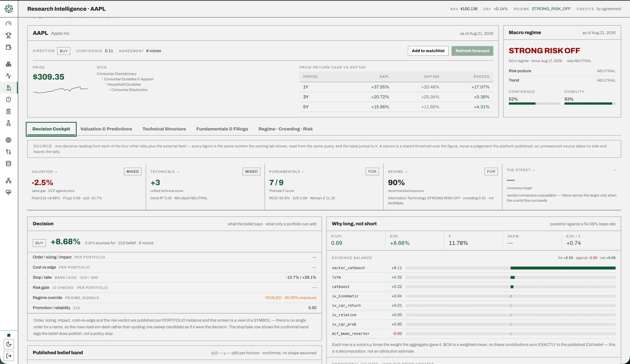Click the FOR badge on Regime card
Image resolution: width=630 pixels, height=364 pixels.
pyautogui.click(x=491, y=171)
